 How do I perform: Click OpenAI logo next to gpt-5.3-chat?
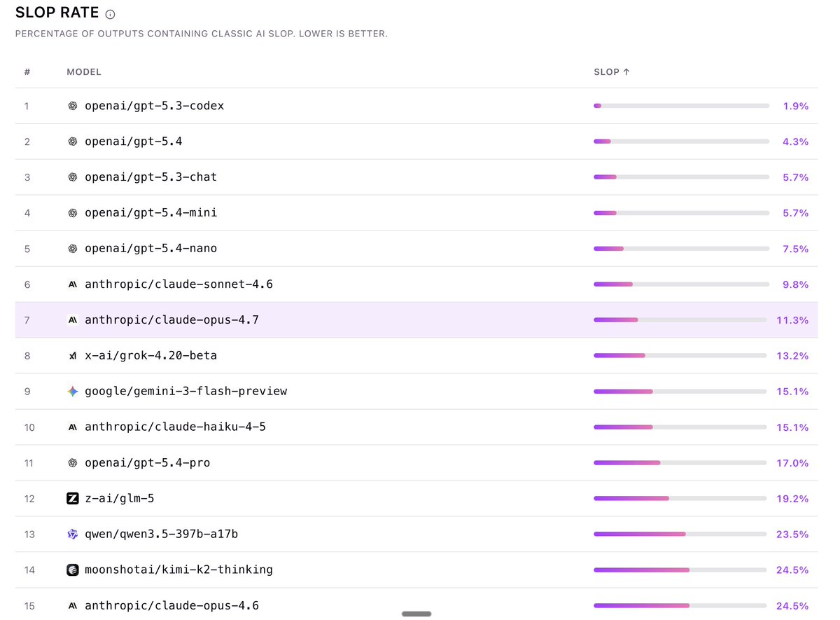tap(73, 177)
